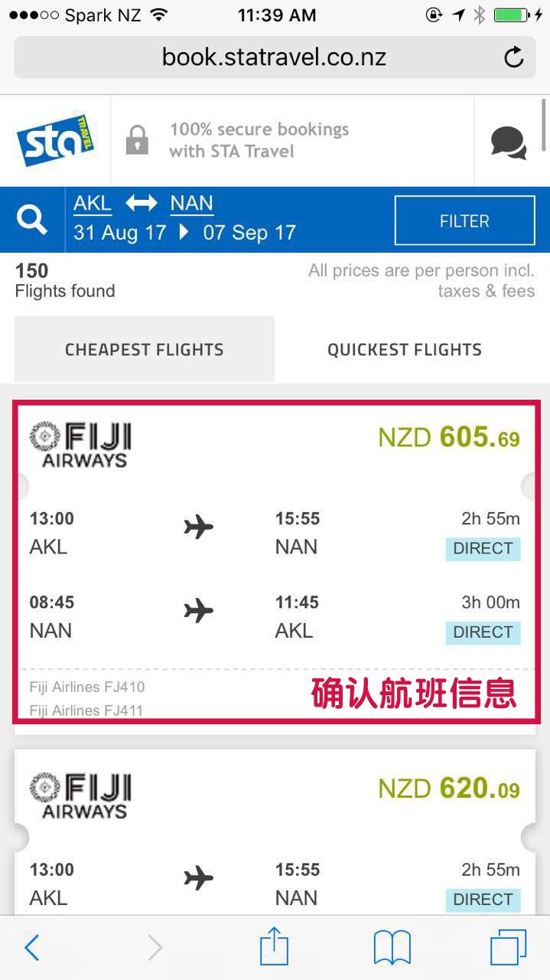550x980 pixels.
Task: Tap the Safari share icon
Action: tap(274, 948)
